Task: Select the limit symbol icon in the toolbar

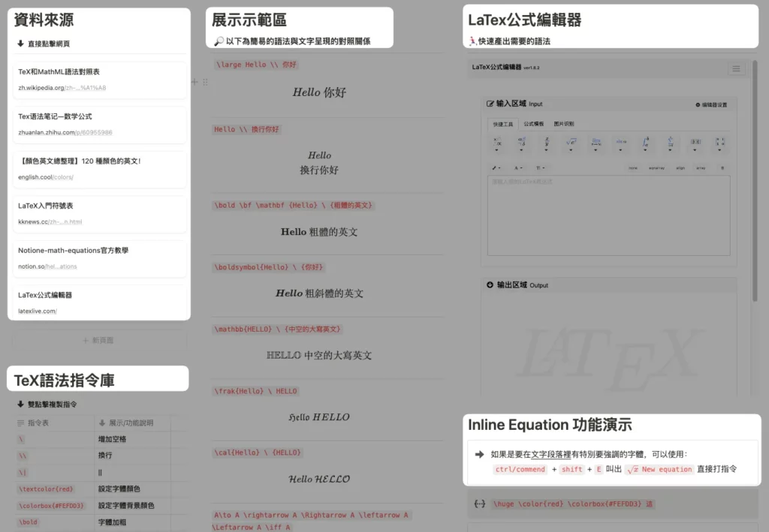Action: pyautogui.click(x=596, y=143)
